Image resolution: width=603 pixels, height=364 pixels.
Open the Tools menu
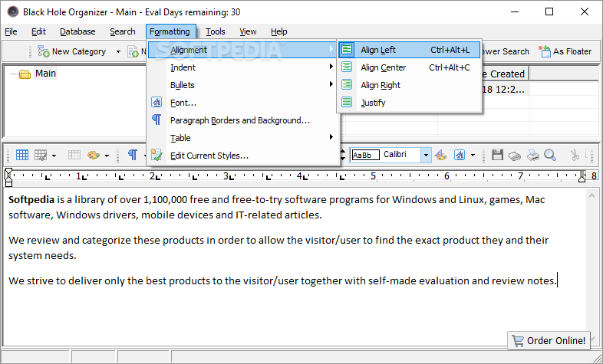click(215, 31)
